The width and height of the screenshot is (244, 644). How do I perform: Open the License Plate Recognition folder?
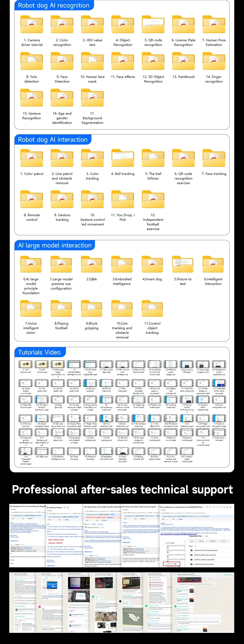click(x=184, y=24)
